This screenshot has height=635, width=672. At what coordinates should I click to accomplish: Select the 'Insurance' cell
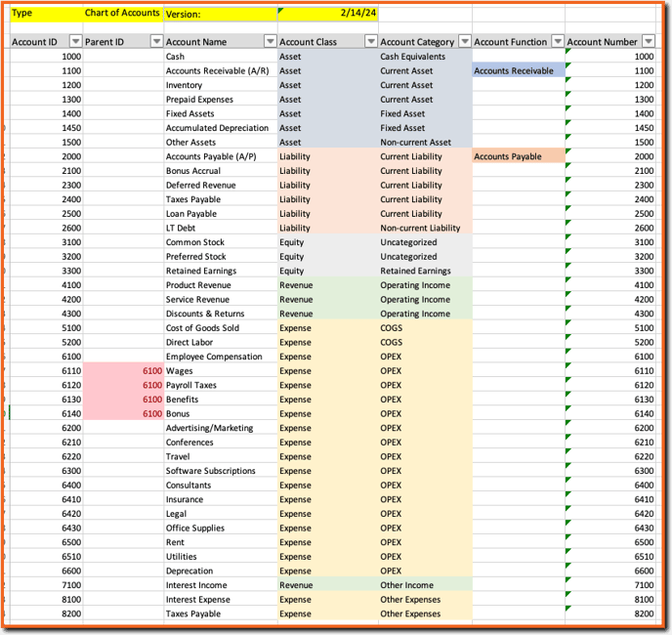[221, 499]
